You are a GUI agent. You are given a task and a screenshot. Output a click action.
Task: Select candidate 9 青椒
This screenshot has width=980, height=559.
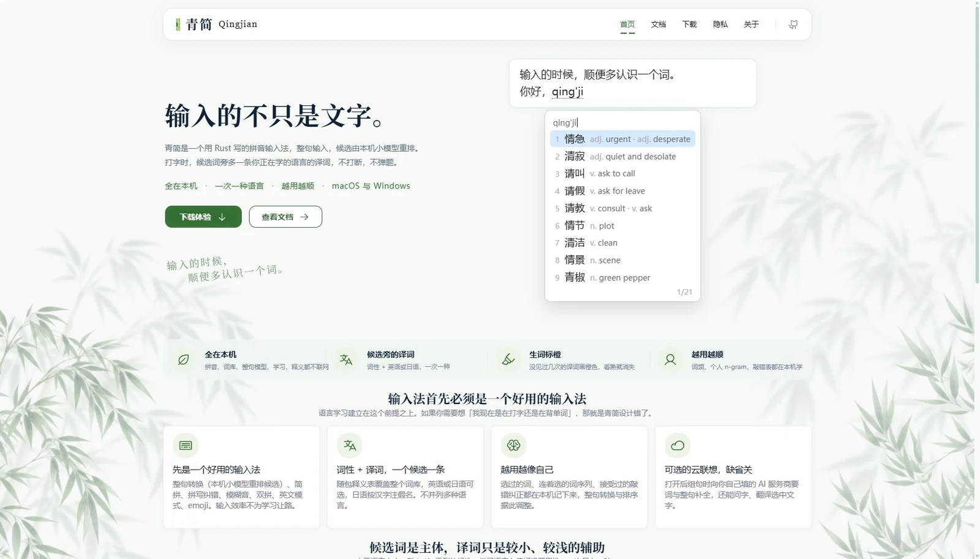tap(622, 277)
